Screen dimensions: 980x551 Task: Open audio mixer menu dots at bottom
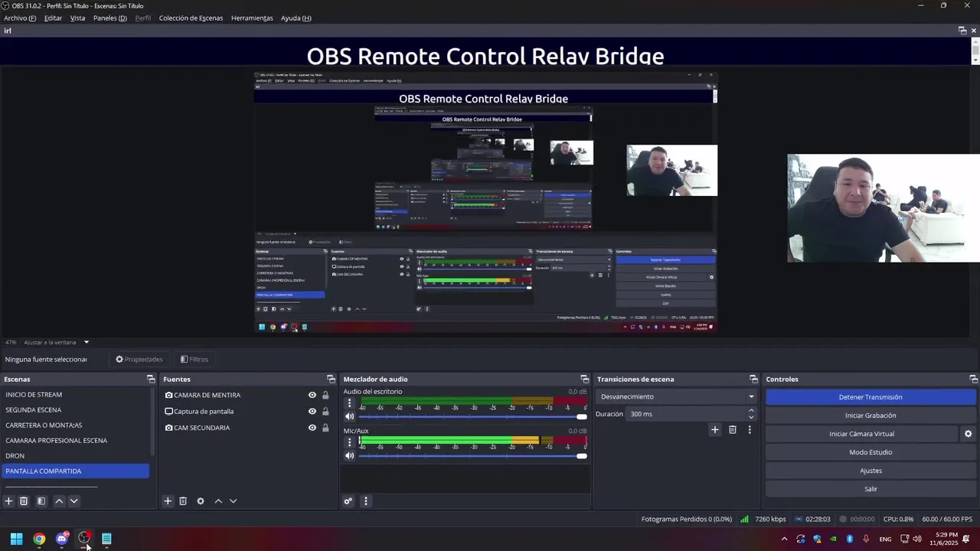pos(365,501)
